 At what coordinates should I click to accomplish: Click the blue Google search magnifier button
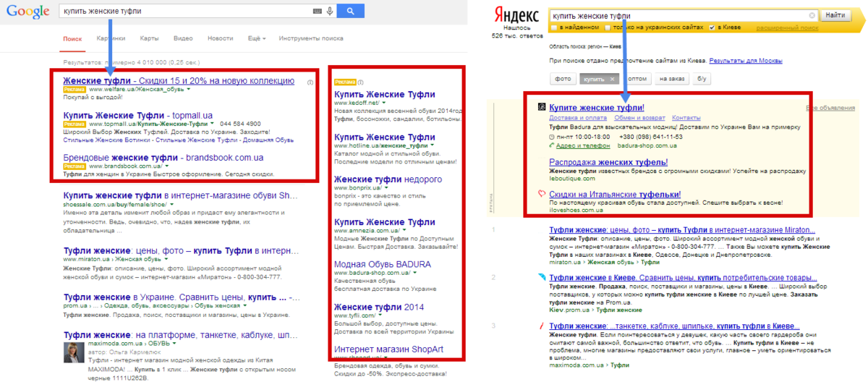(x=350, y=11)
